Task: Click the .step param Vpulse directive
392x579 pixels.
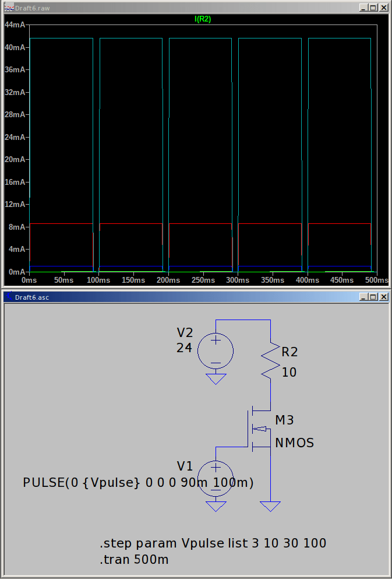Action: point(213,543)
